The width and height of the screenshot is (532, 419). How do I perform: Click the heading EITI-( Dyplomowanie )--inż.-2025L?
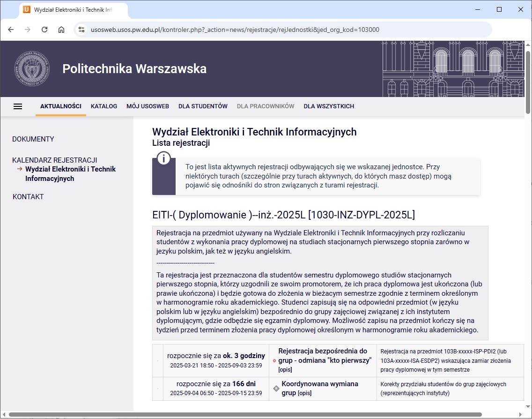[284, 215]
